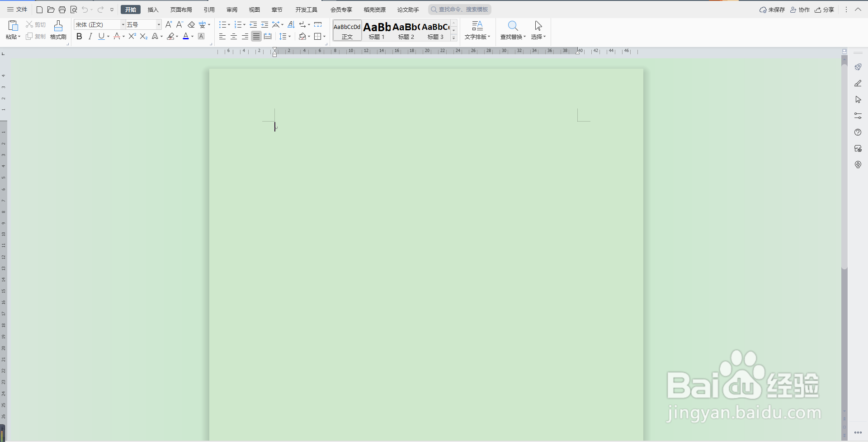868x442 pixels.
Task: Expand the styles gallery
Action: 453,38
